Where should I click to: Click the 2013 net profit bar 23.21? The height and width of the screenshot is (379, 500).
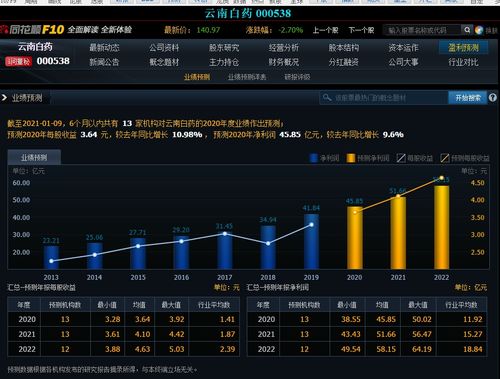coord(51,257)
